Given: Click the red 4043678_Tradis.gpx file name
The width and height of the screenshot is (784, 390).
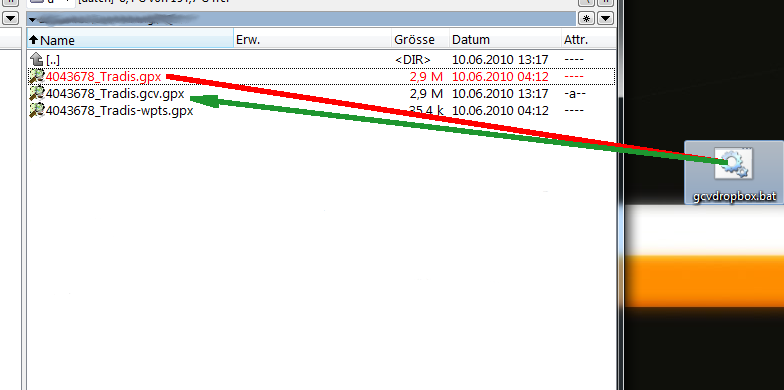Looking at the screenshot, I should [104, 76].
